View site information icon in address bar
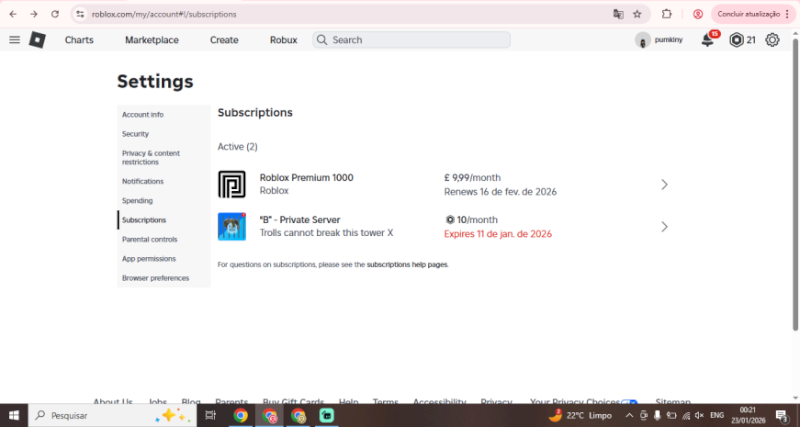Image resolution: width=800 pixels, height=427 pixels. (80, 14)
